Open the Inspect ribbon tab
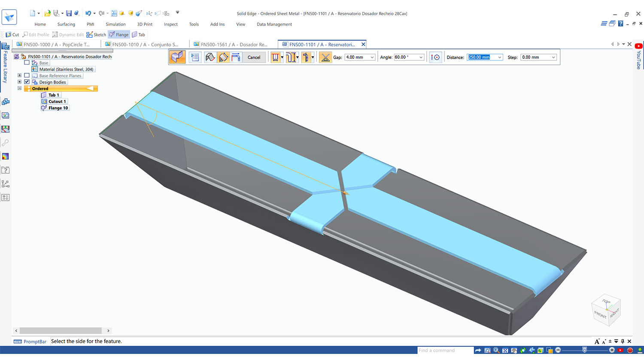This screenshot has height=362, width=644. pyautogui.click(x=170, y=24)
